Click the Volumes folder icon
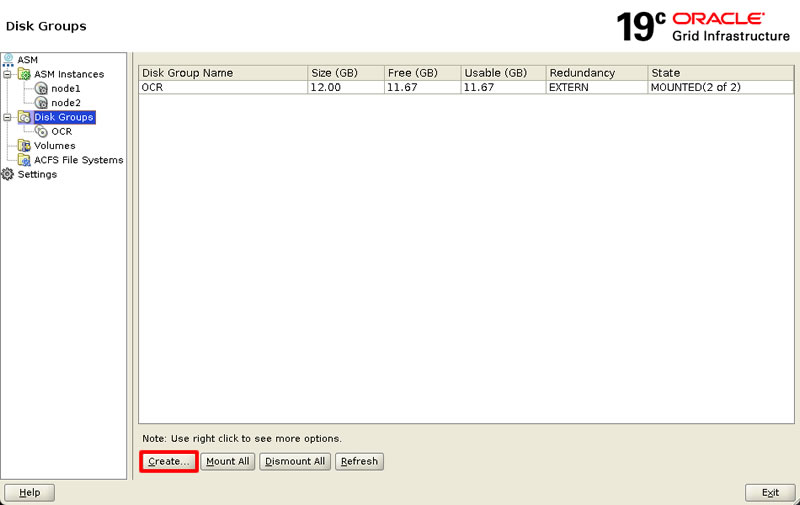 point(24,146)
